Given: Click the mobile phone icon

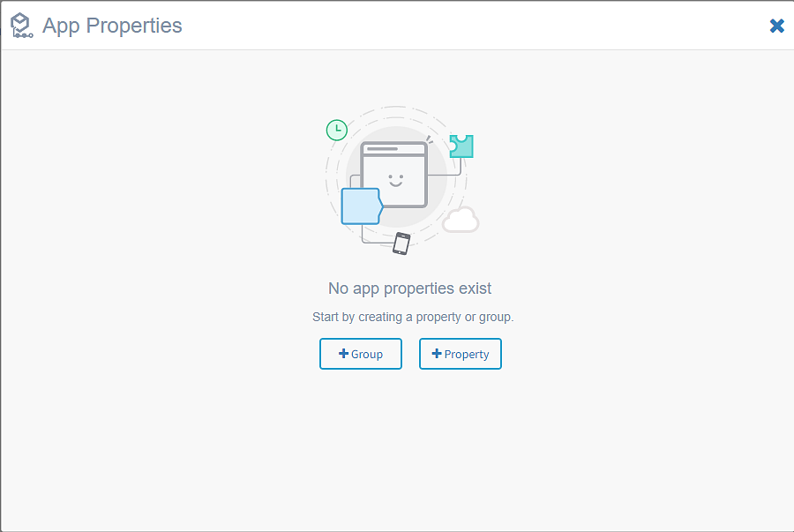Looking at the screenshot, I should [x=401, y=244].
